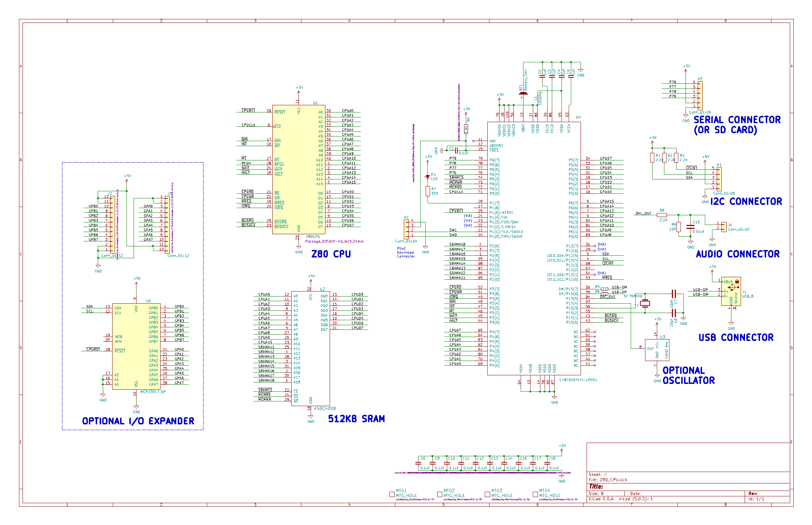
Task: Click the U3 optional oscillator block
Action: coord(657,350)
